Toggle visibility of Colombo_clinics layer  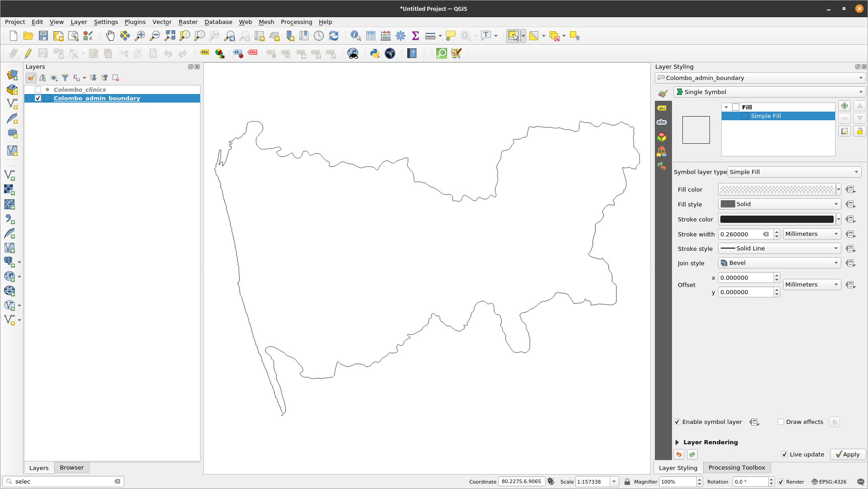coord(37,89)
